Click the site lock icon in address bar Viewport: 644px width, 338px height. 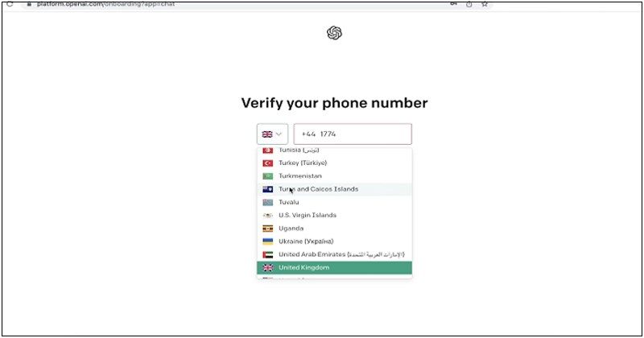[29, 4]
